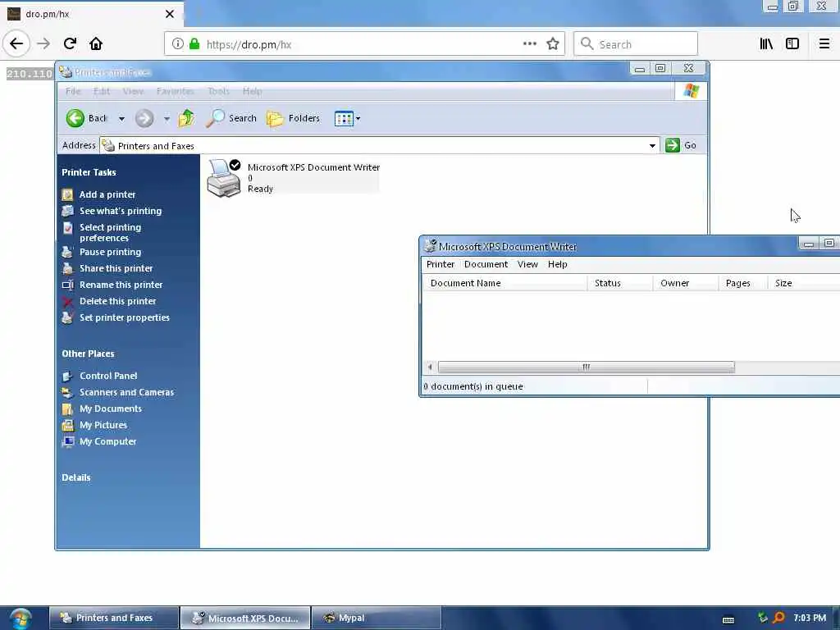Click the green padlock security icon
Screen dimensions: 840x630
point(194,44)
